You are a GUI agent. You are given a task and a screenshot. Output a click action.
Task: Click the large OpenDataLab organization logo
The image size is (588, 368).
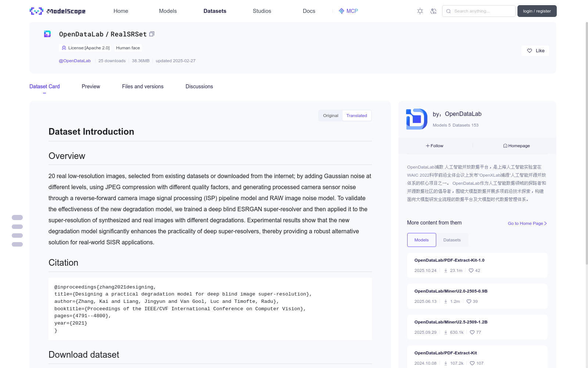(417, 119)
